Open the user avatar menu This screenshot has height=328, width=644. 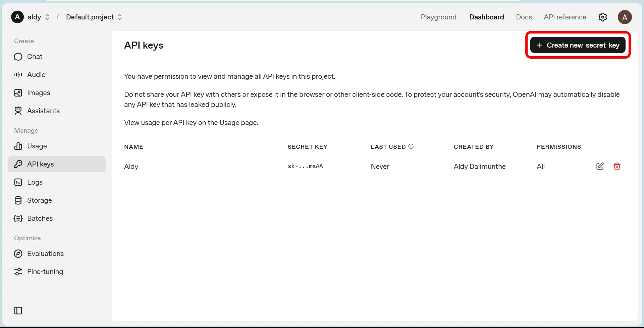click(625, 17)
